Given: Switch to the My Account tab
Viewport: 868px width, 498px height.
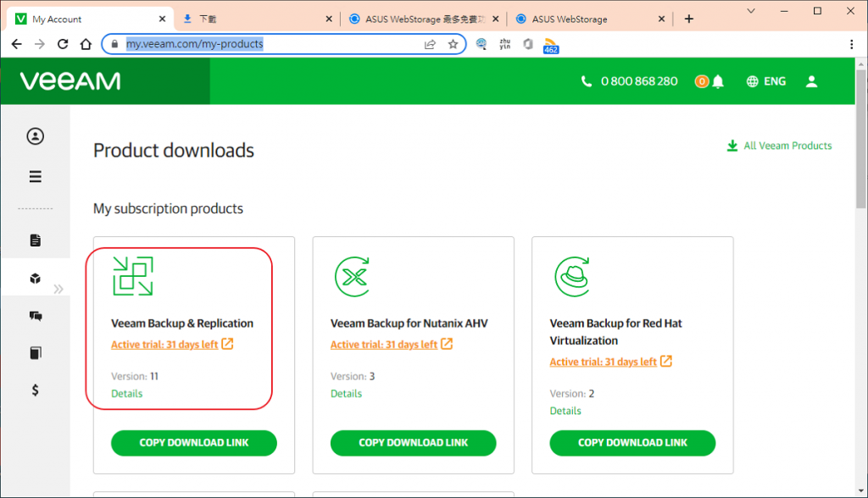Looking at the screenshot, I should click(90, 19).
